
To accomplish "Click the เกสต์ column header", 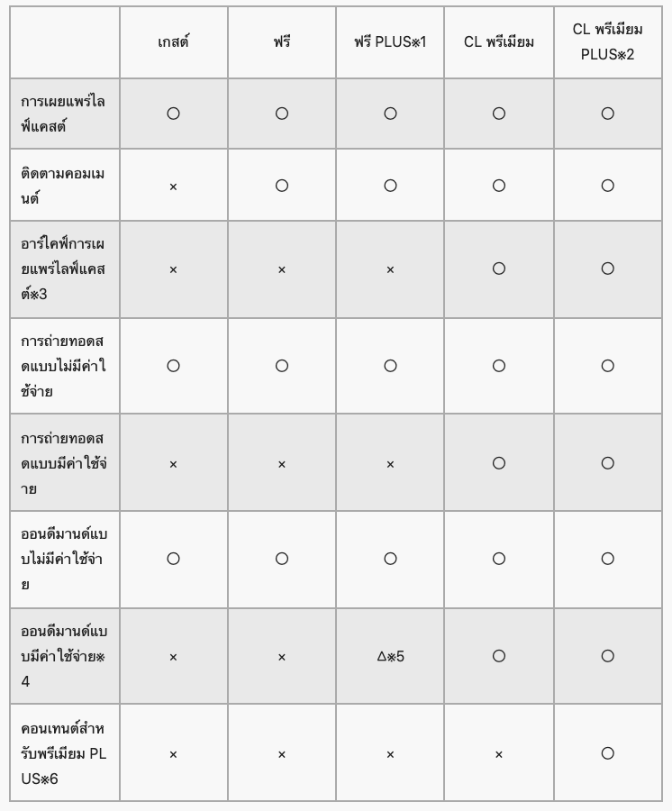I will 173,42.
